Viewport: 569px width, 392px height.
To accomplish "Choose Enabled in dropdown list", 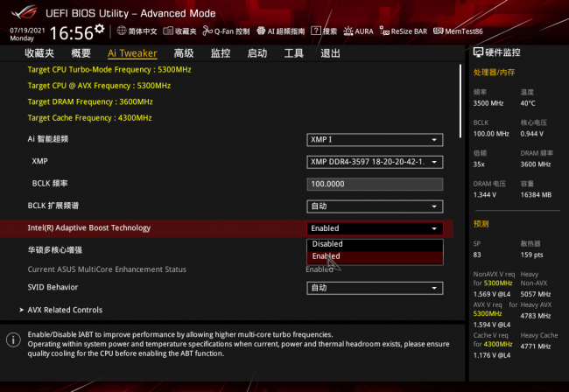I will pyautogui.click(x=375, y=256).
